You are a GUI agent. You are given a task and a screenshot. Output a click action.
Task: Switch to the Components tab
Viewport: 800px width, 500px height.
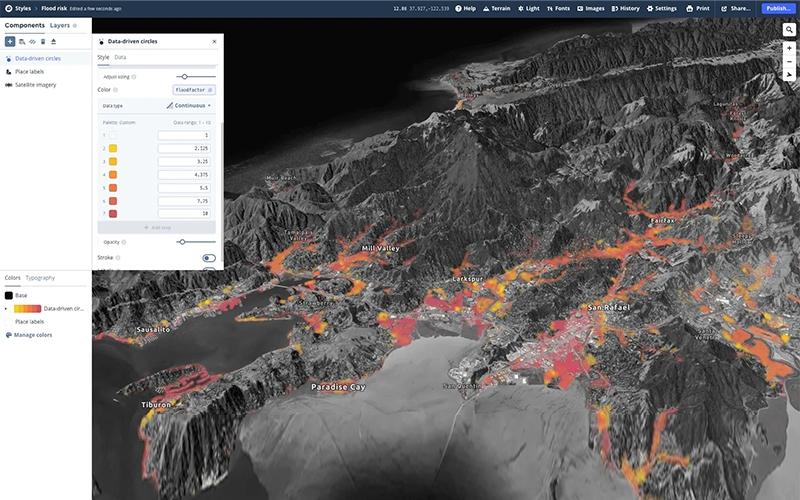coord(25,26)
